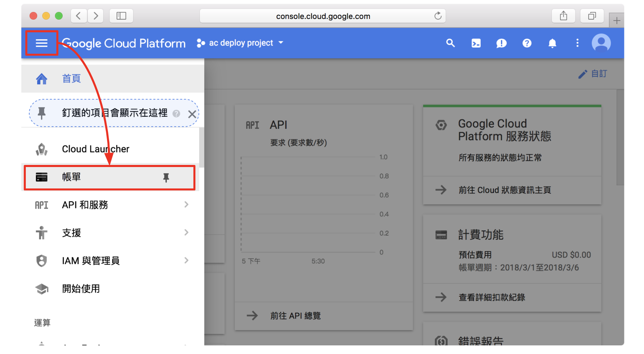Image resolution: width=644 pixels, height=354 pixels.
Task: Expand the API 和服務 submenu arrow
Action: (x=186, y=205)
